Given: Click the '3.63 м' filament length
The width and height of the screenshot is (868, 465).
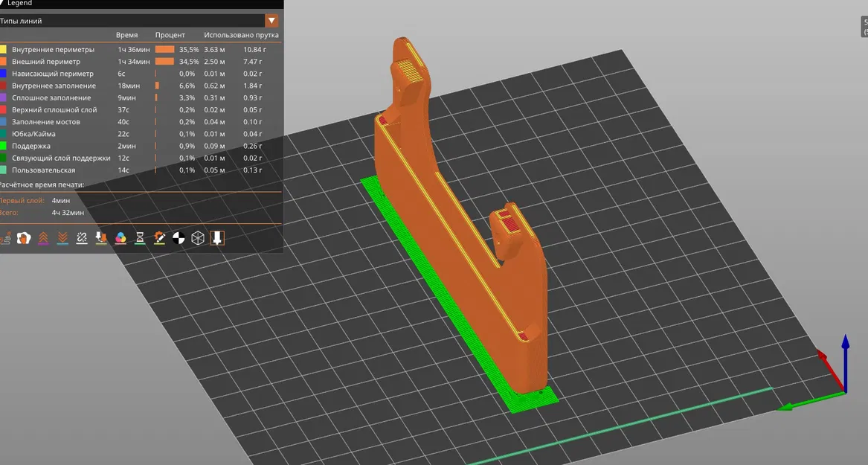Looking at the screenshot, I should pos(214,49).
